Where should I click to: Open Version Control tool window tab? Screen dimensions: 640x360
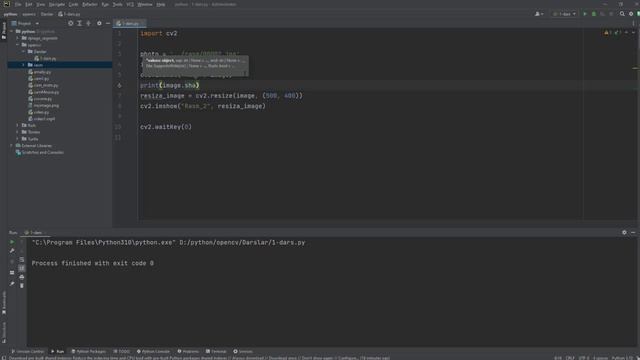pyautogui.click(x=27, y=351)
